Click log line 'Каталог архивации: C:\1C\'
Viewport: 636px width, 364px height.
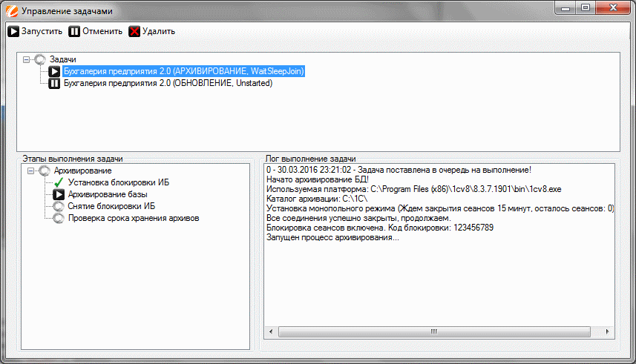[x=317, y=199]
